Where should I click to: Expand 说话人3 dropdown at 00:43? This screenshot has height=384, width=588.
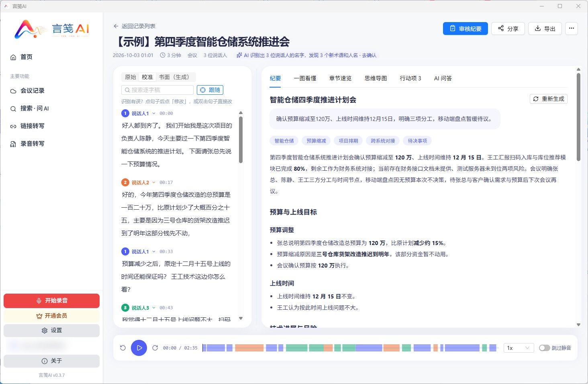click(154, 308)
